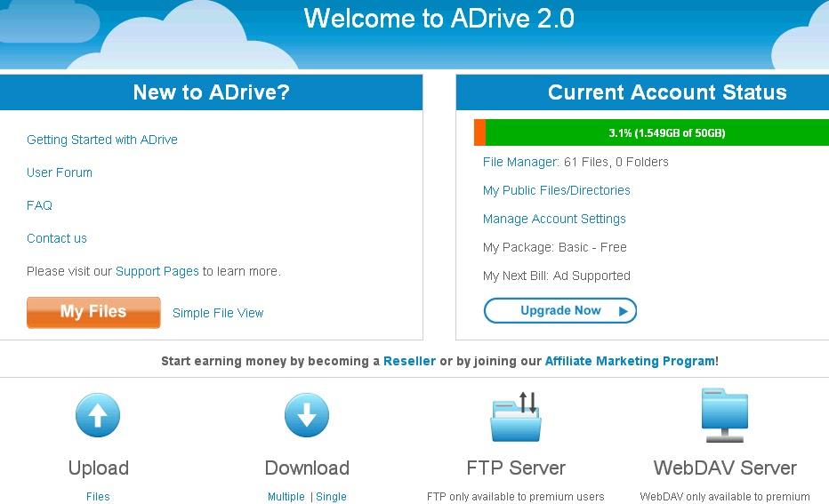
Task: Click the FTP only available to premium users note
Action: point(516,497)
